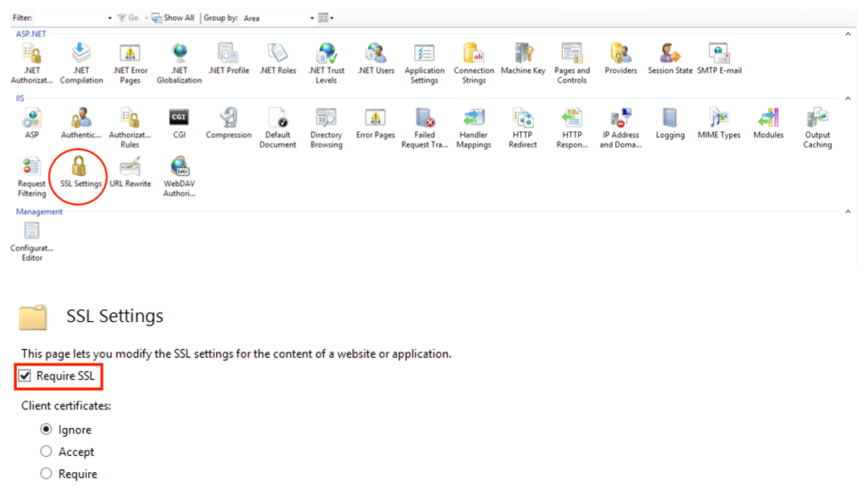Click the Show All button
This screenshot has height=489, width=868.
pyautogui.click(x=173, y=19)
